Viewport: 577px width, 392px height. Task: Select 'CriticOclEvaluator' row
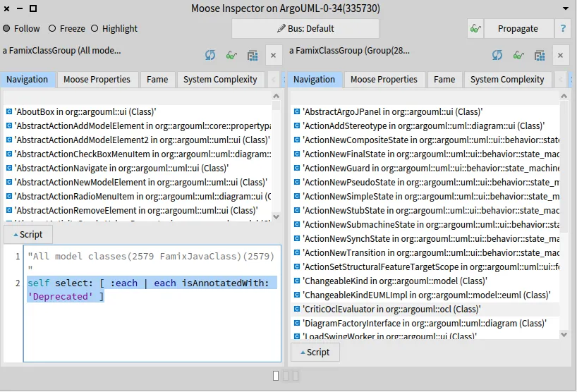[426, 309]
